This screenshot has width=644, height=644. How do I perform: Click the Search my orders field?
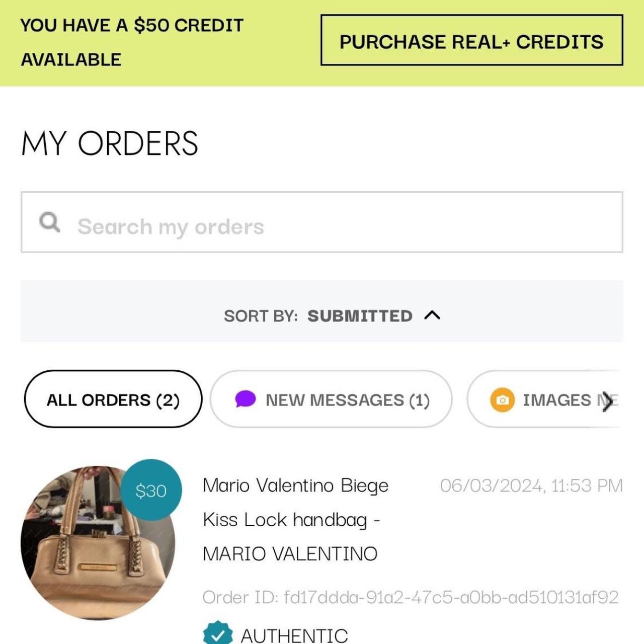[322, 222]
